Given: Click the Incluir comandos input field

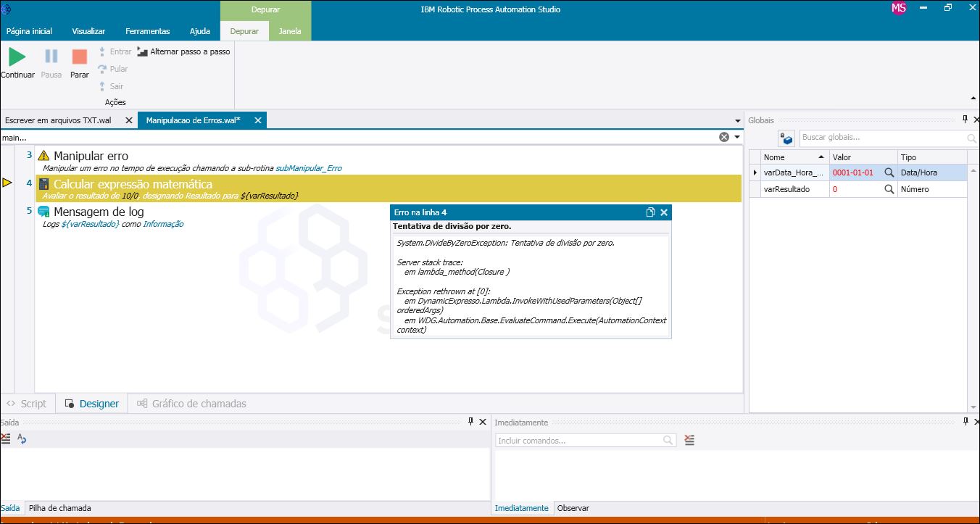Looking at the screenshot, I should click(586, 441).
